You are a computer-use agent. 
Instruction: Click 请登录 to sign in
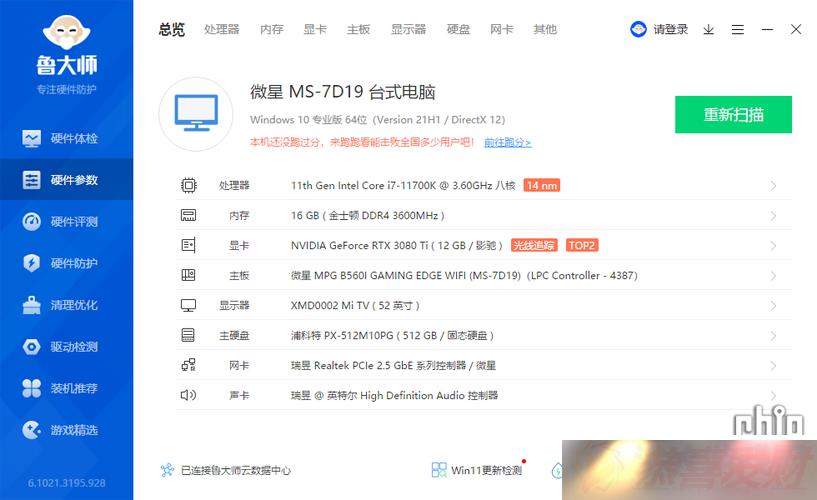click(671, 30)
